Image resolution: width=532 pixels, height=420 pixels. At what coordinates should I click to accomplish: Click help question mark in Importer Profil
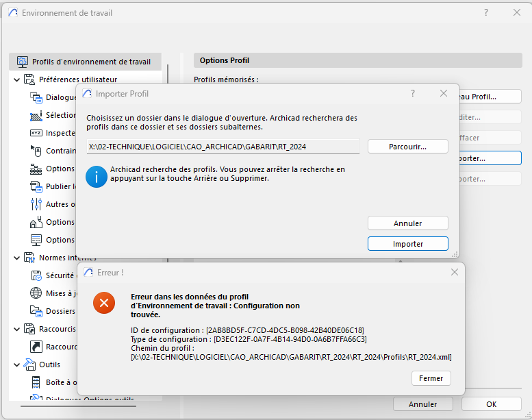(x=413, y=93)
